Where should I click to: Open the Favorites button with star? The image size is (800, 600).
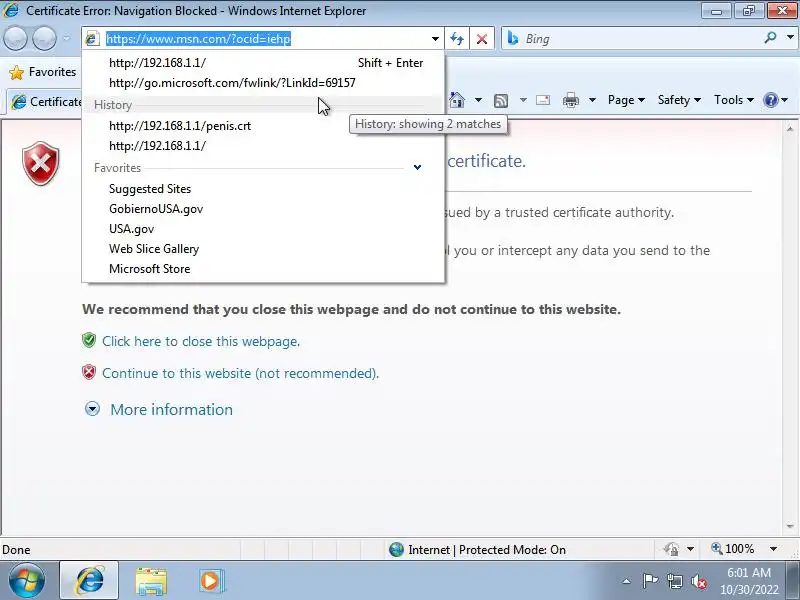(x=43, y=72)
